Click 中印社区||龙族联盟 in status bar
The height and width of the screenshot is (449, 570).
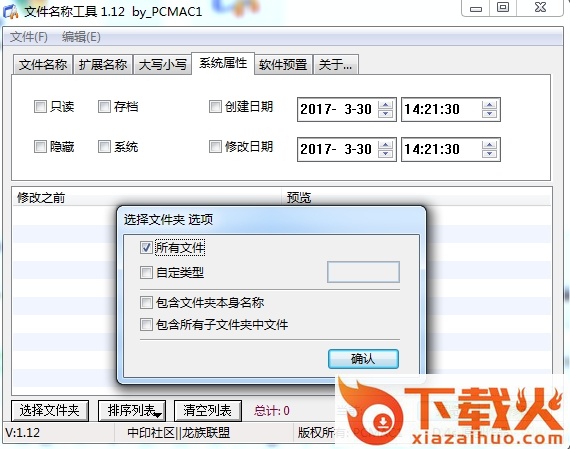pyautogui.click(x=178, y=433)
